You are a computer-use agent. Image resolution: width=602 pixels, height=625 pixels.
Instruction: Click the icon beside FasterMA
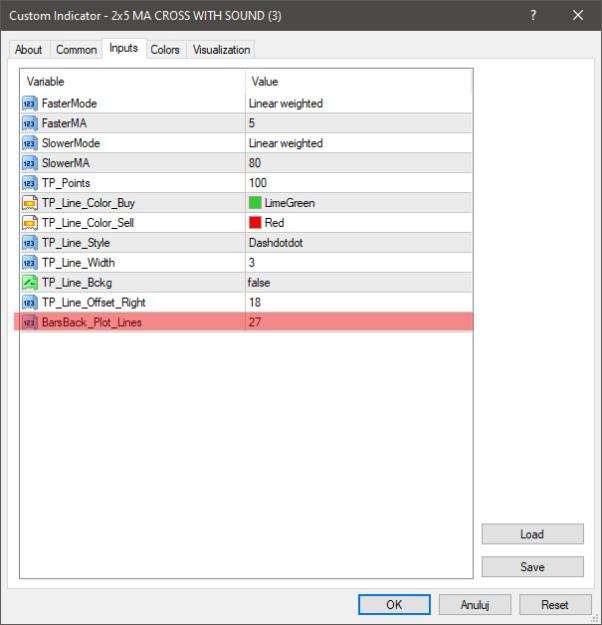(x=30, y=124)
